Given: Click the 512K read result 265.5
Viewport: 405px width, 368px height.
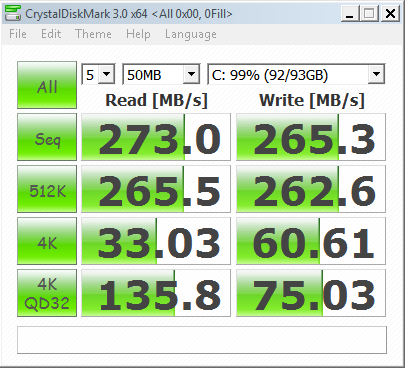Looking at the screenshot, I should 156,189.
